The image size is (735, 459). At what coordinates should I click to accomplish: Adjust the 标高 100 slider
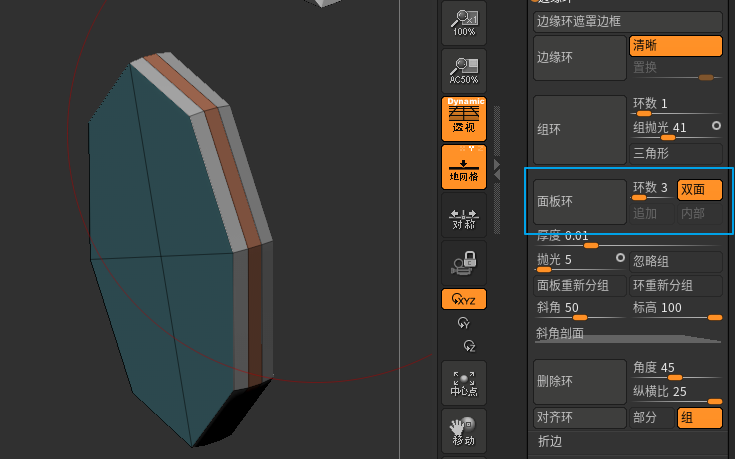[675, 310]
